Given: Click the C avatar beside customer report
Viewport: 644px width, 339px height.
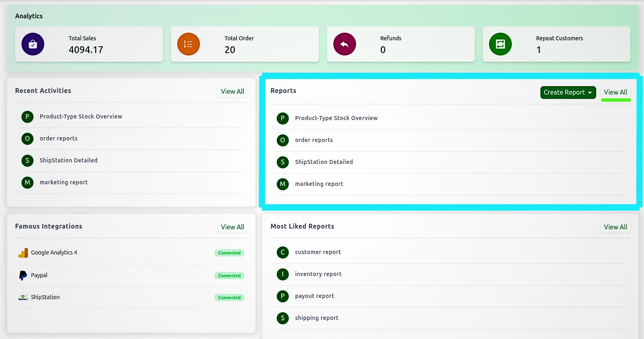Looking at the screenshot, I should (282, 252).
